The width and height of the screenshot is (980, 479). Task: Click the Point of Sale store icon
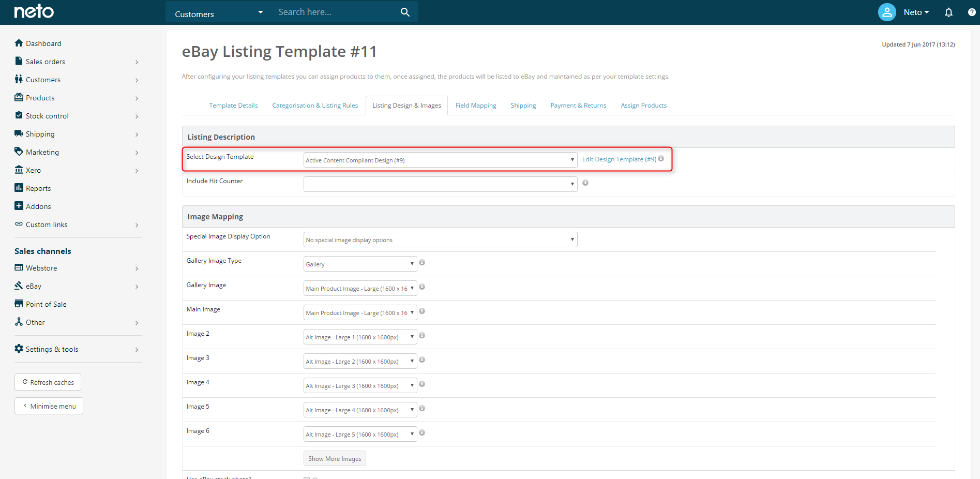[19, 304]
